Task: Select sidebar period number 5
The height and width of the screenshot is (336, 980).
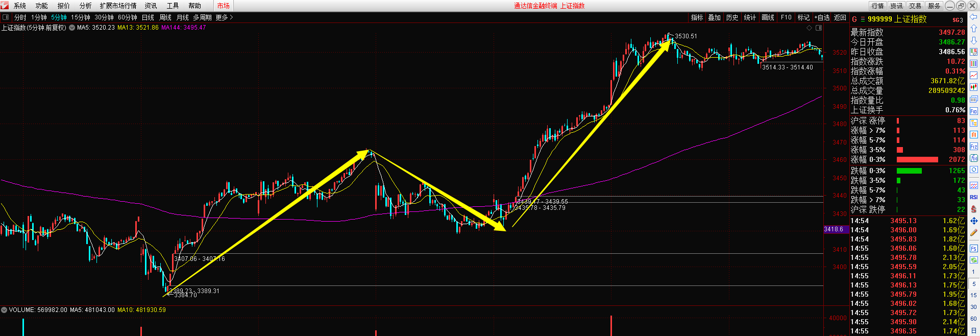Action: tap(973, 283)
